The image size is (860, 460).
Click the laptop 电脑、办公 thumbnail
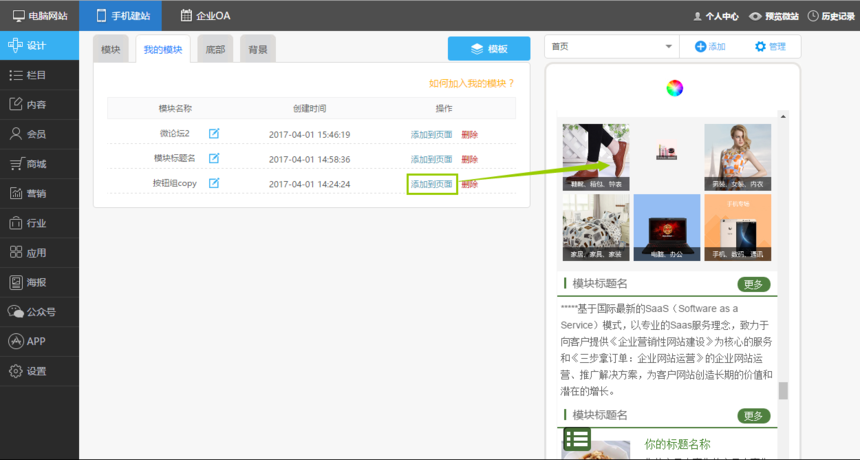tap(666, 227)
